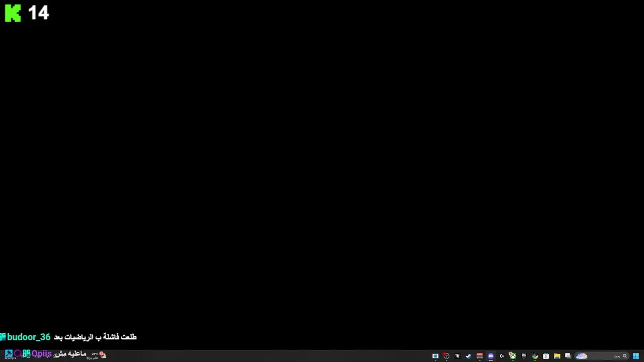The height and width of the screenshot is (362, 644).
Task: Open the blue window app taskbar icon
Action: pyautogui.click(x=435, y=356)
